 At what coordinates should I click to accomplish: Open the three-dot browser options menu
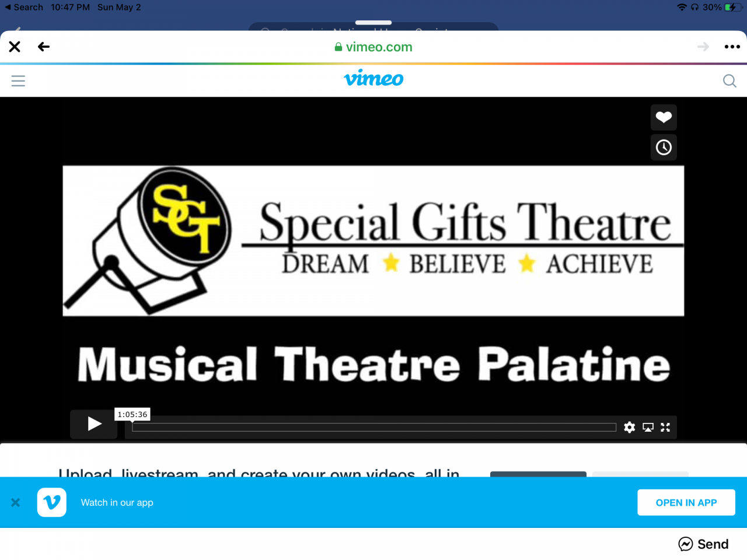732,47
